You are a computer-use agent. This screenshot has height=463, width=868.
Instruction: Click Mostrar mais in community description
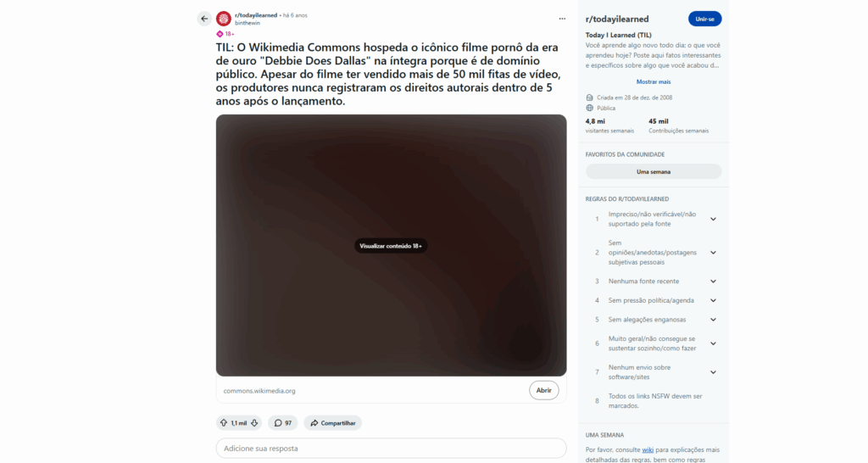654,82
